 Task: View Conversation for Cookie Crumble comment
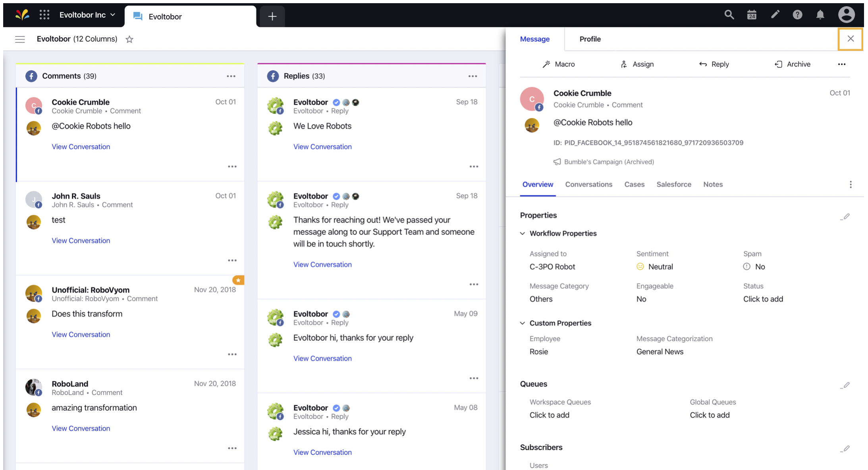pos(81,146)
